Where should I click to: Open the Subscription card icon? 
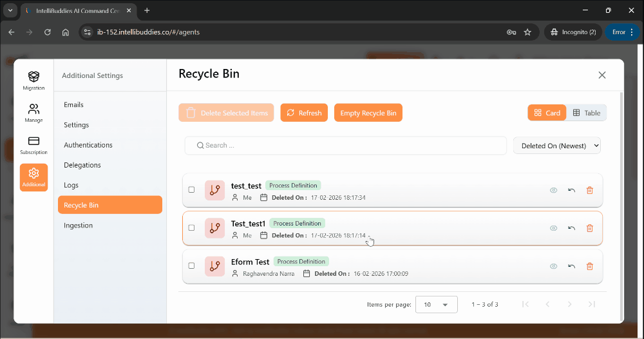33,144
